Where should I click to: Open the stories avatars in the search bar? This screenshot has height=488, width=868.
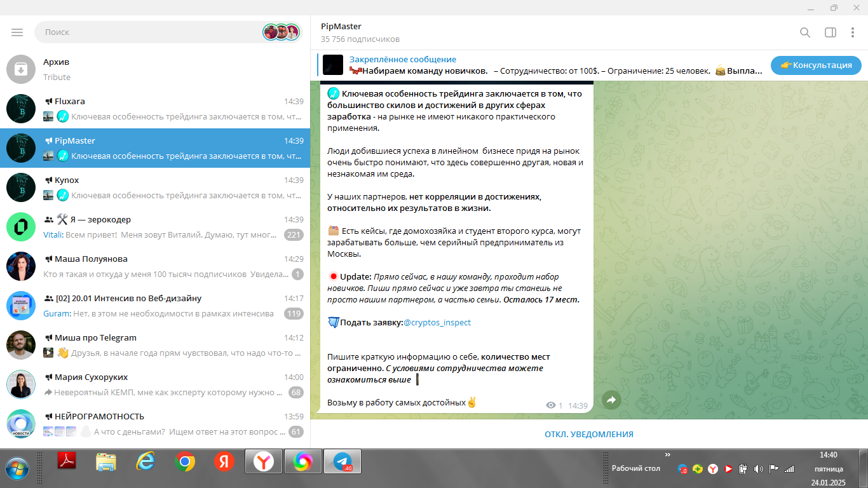coord(281,32)
